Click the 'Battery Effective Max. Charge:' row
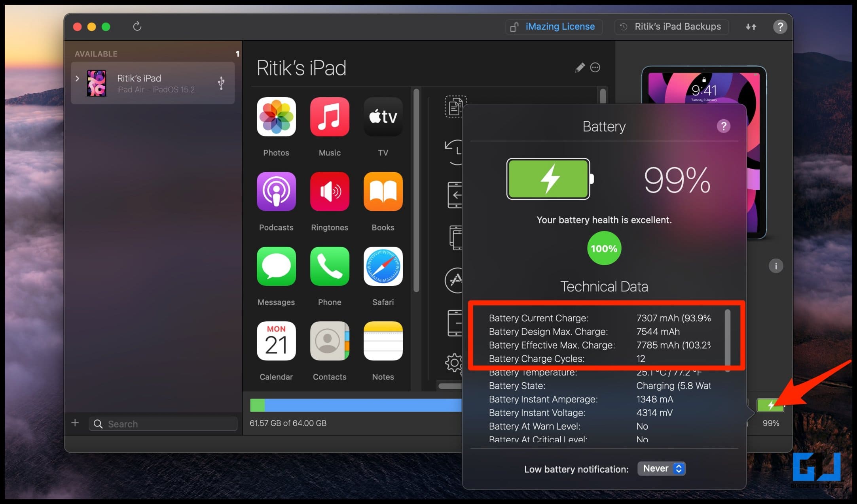 tap(600, 345)
